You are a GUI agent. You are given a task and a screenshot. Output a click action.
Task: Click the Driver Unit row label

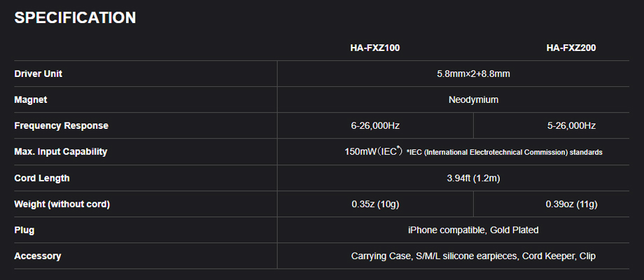click(38, 74)
